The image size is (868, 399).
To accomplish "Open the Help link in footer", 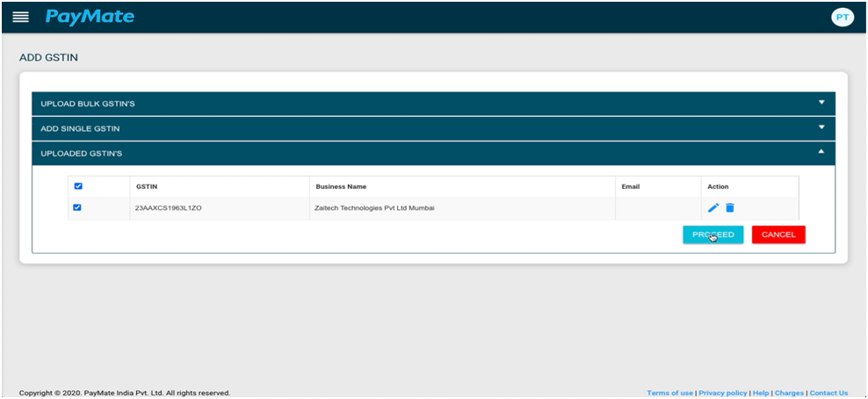I will [761, 393].
